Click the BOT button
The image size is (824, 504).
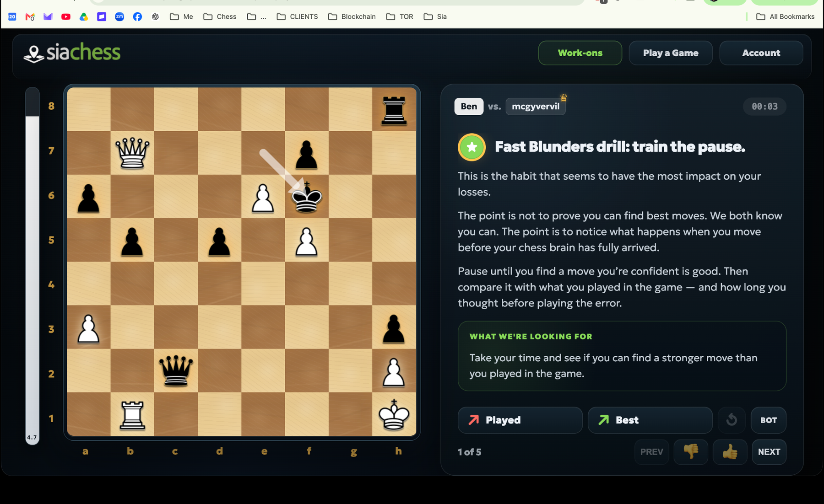coord(769,420)
